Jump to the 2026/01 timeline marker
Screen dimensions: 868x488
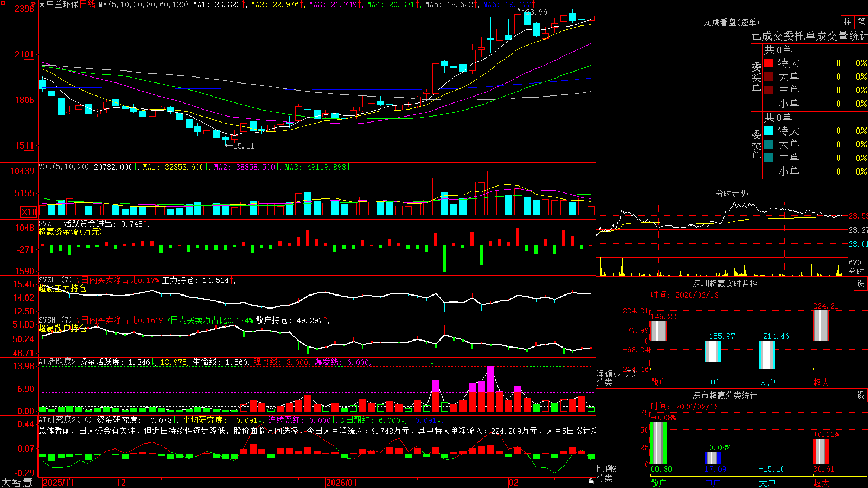coord(342,483)
